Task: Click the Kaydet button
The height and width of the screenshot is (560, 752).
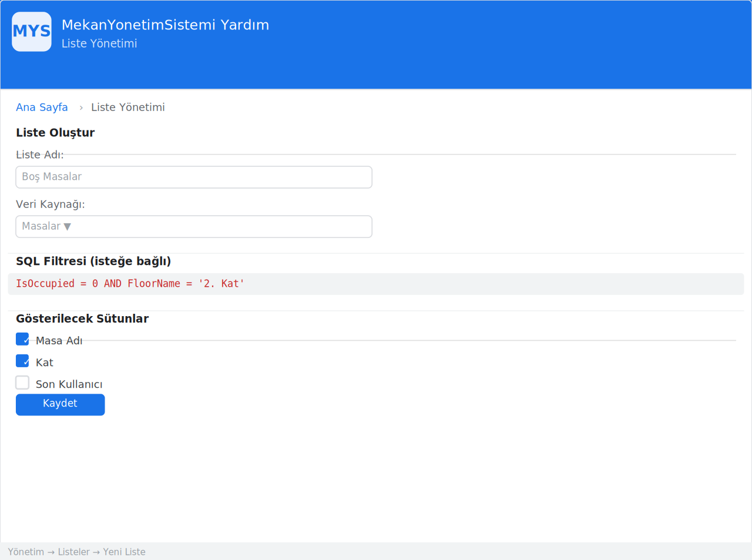Action: [61, 404]
